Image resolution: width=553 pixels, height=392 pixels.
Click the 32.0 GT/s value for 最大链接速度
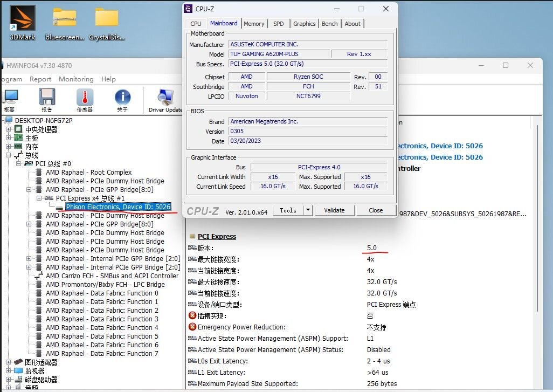point(382,281)
